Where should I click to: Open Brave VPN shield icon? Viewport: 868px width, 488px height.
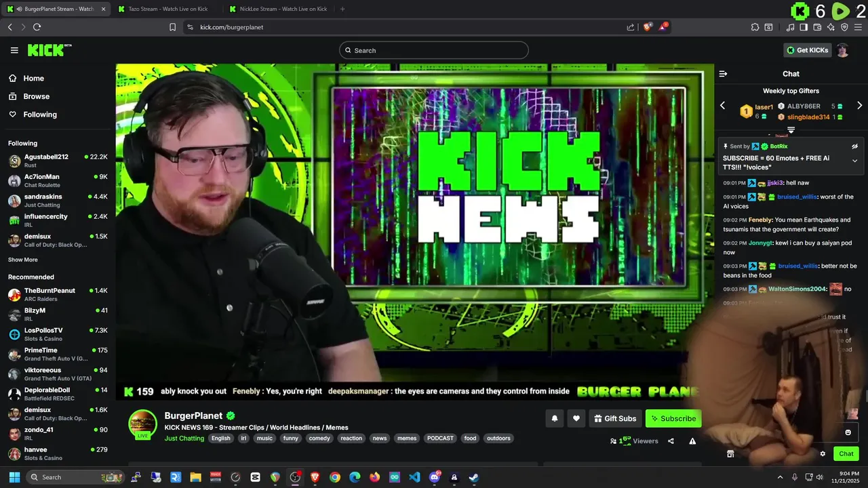coord(844,27)
